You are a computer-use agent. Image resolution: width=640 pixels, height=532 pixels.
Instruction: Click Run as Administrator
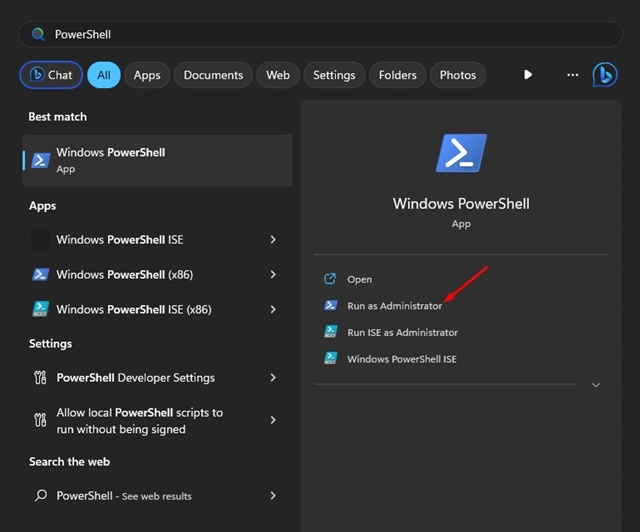click(394, 306)
